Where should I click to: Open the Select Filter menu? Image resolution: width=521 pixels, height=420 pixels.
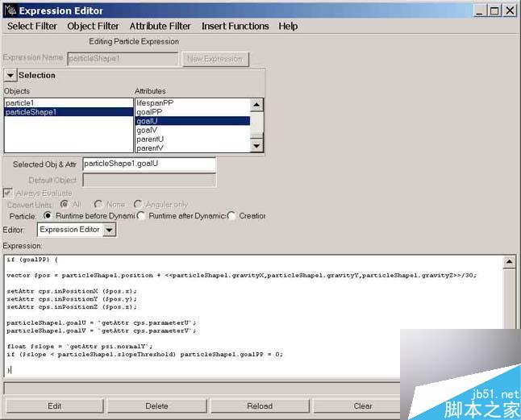[x=32, y=27]
